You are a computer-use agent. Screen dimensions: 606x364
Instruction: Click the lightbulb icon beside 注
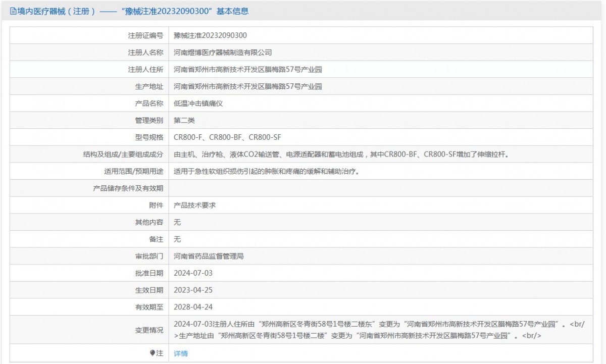pos(153,353)
